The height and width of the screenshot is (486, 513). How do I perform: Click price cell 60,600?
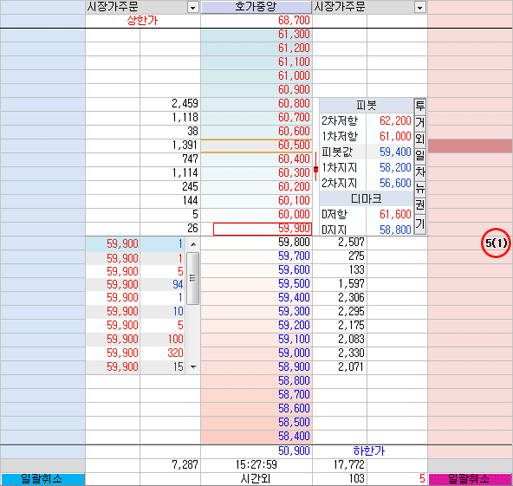point(256,131)
